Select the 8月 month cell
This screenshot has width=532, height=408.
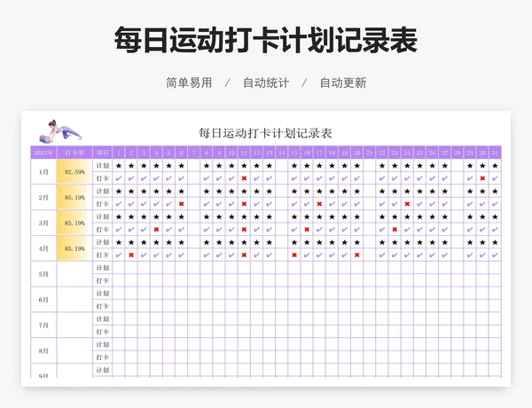point(43,350)
